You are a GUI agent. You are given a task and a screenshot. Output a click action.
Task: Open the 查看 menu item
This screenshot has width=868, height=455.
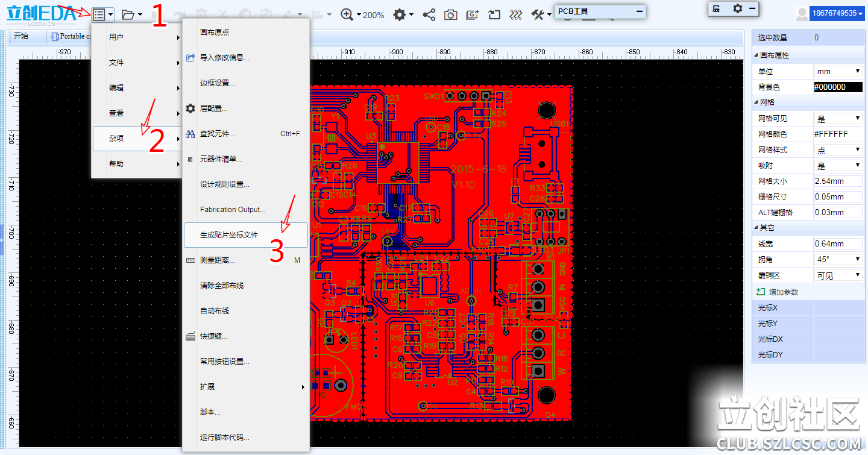[137, 113]
